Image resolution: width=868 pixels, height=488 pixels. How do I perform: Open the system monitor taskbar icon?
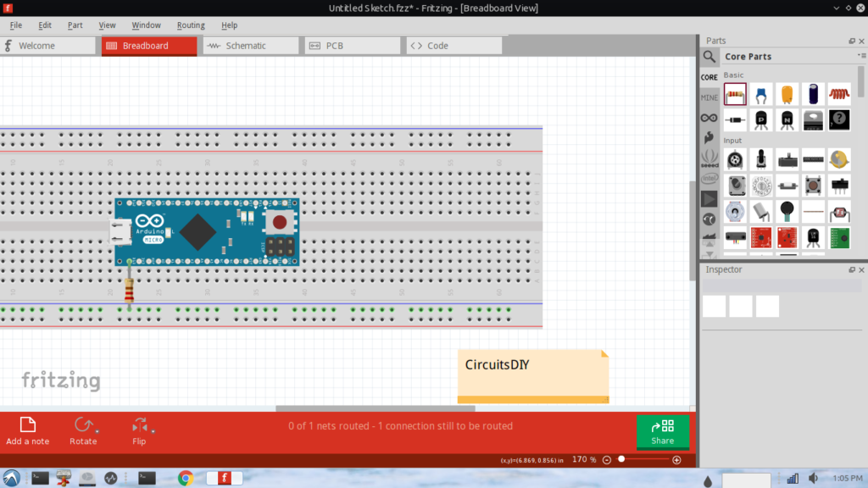(x=111, y=478)
